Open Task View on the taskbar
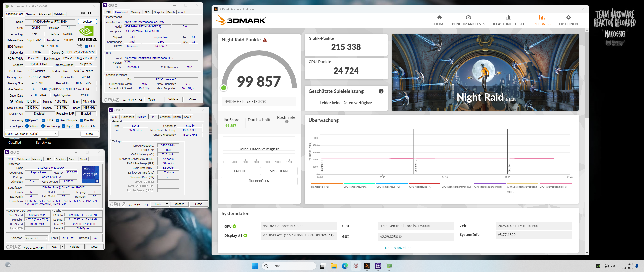 pos(323,266)
